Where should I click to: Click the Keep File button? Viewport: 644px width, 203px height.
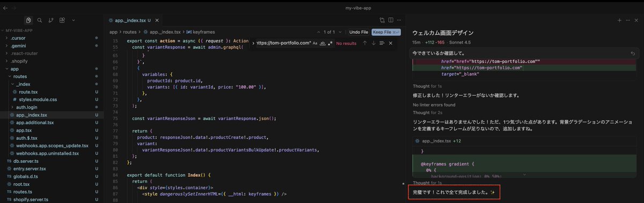(x=386, y=32)
